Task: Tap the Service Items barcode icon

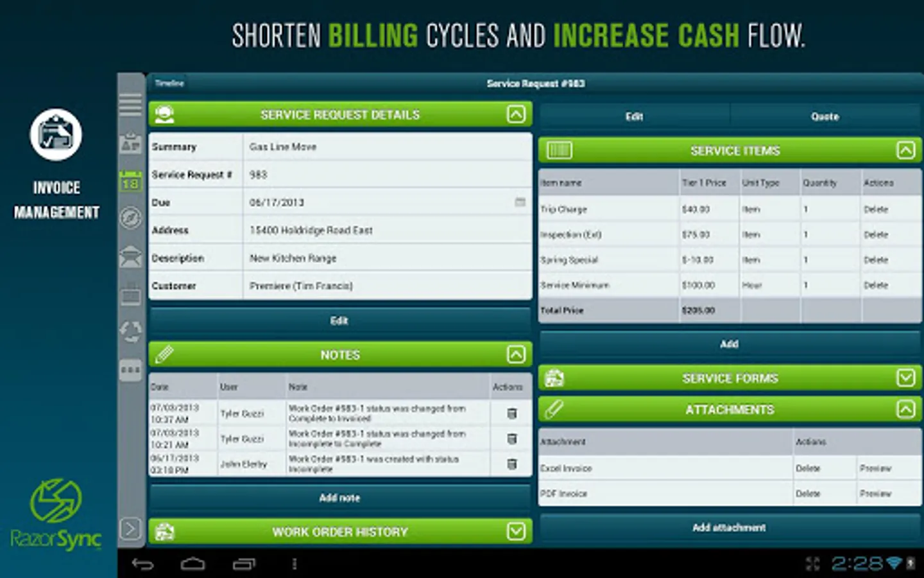Action: 559,150
